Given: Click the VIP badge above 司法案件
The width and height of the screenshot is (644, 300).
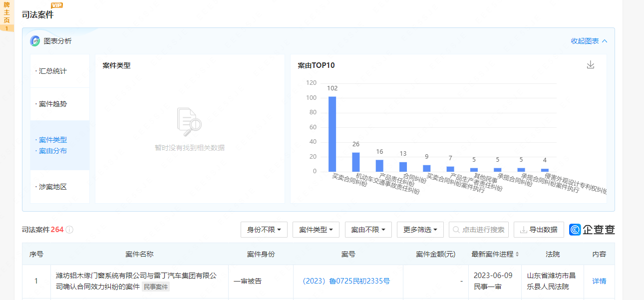Looking at the screenshot, I should [57, 5].
